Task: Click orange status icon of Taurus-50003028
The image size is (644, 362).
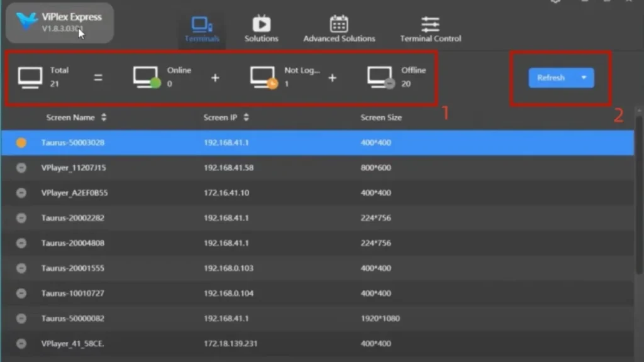Action: tap(21, 143)
